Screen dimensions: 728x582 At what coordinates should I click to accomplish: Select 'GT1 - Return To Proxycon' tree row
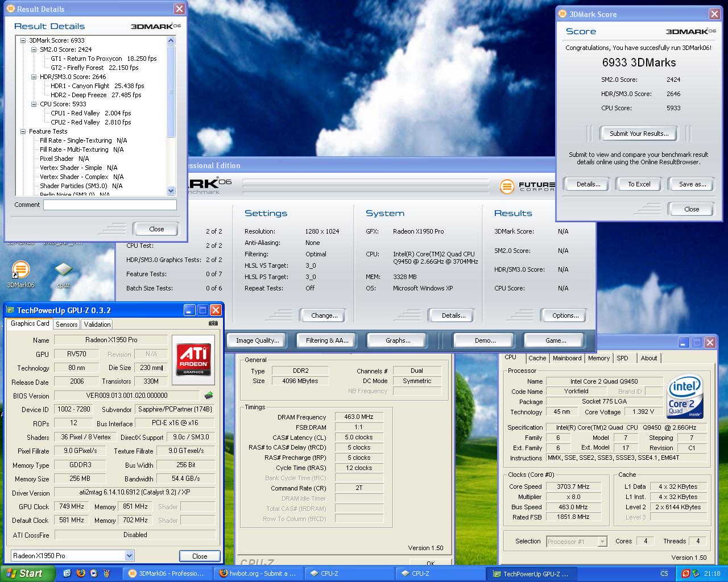104,59
